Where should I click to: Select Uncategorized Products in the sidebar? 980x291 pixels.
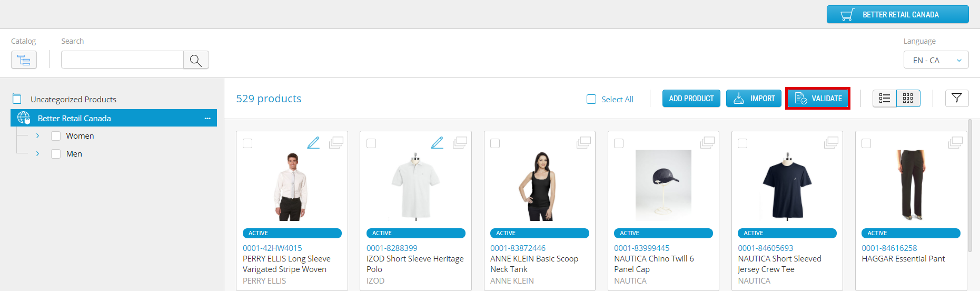point(73,99)
